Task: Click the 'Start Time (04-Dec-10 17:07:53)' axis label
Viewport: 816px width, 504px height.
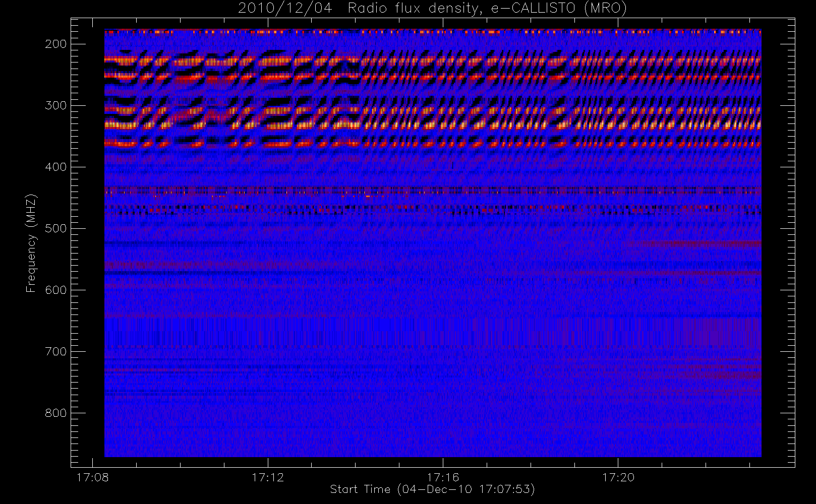Action: click(x=432, y=489)
